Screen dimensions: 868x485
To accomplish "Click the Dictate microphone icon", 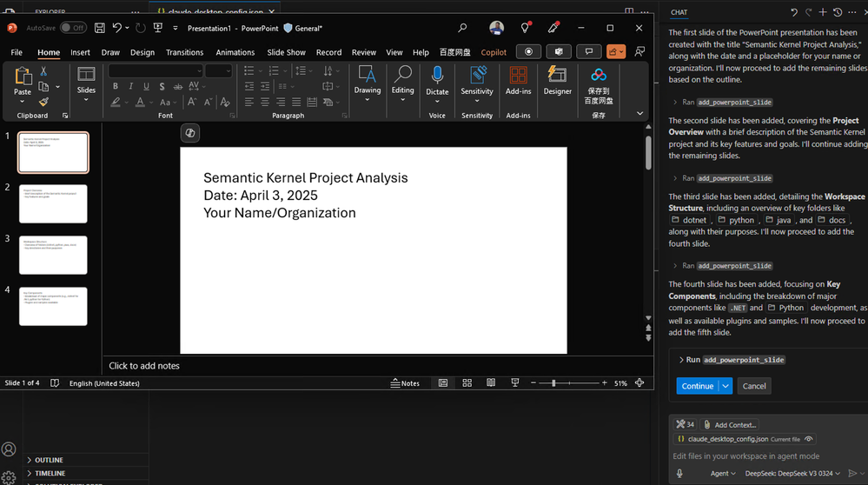I will point(437,76).
